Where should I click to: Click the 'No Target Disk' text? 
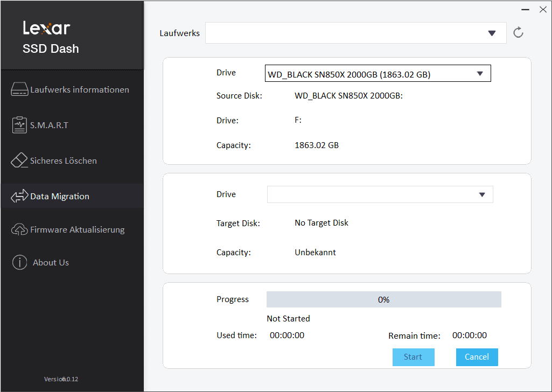[322, 223]
